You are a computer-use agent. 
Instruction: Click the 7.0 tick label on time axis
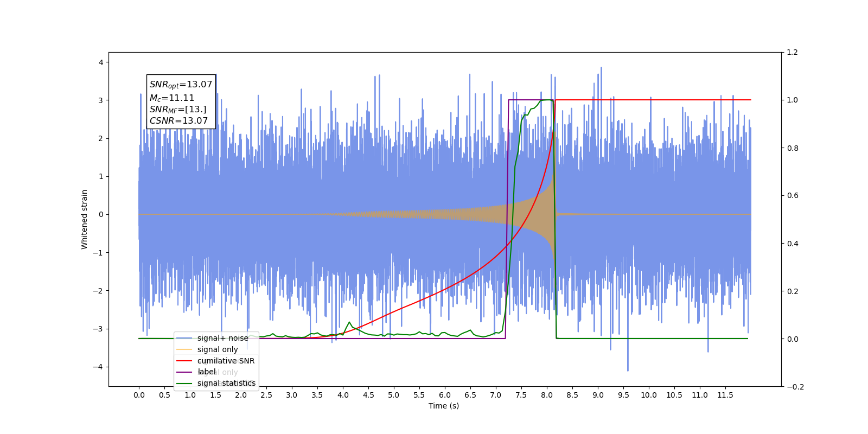[x=496, y=395]
